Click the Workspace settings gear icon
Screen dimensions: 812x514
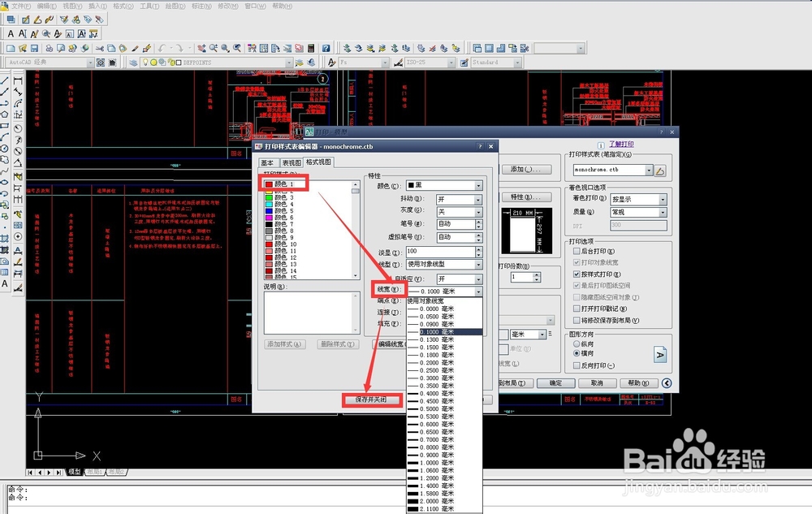pyautogui.click(x=101, y=62)
